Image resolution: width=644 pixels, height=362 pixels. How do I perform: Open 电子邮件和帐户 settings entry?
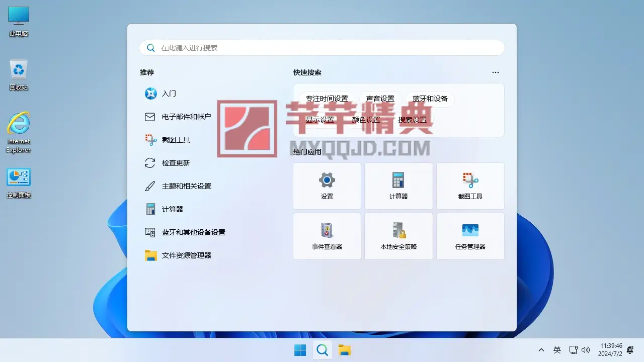pyautogui.click(x=186, y=117)
